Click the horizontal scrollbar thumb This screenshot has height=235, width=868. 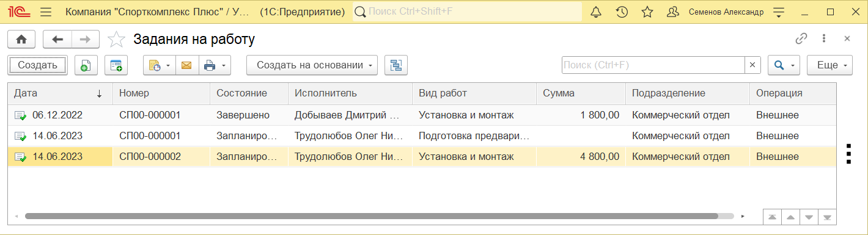click(x=371, y=216)
